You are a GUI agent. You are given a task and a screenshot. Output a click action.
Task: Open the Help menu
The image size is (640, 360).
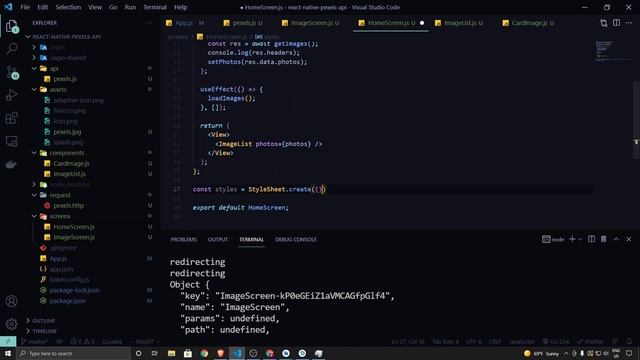point(180,7)
